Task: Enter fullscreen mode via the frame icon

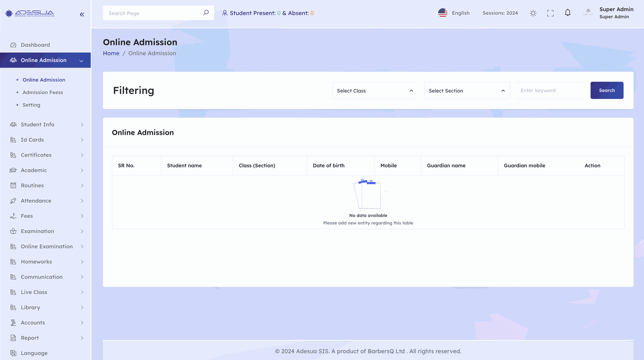Action: 550,13
